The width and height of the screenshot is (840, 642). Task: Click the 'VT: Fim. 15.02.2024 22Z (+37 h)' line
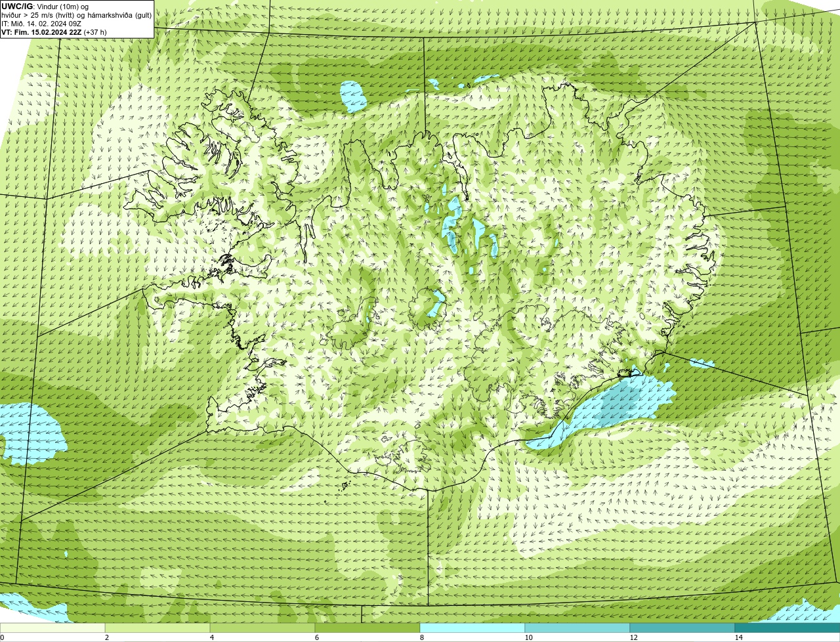pos(54,32)
